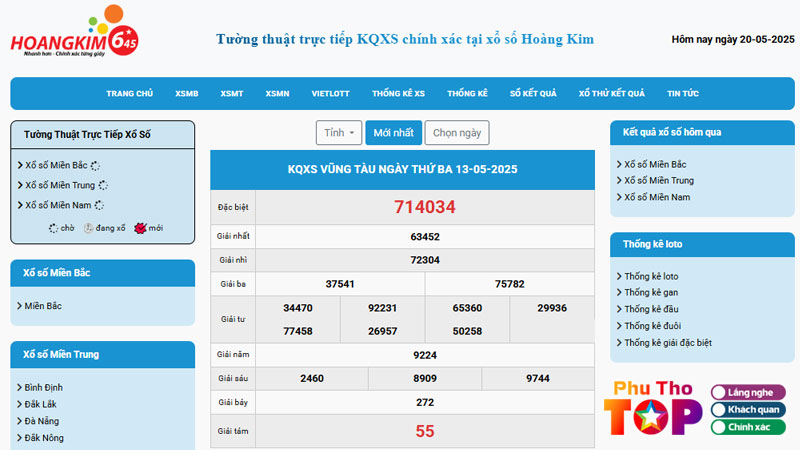Open the Thống kê đuôi link
The width and height of the screenshot is (800, 450).
point(653,326)
